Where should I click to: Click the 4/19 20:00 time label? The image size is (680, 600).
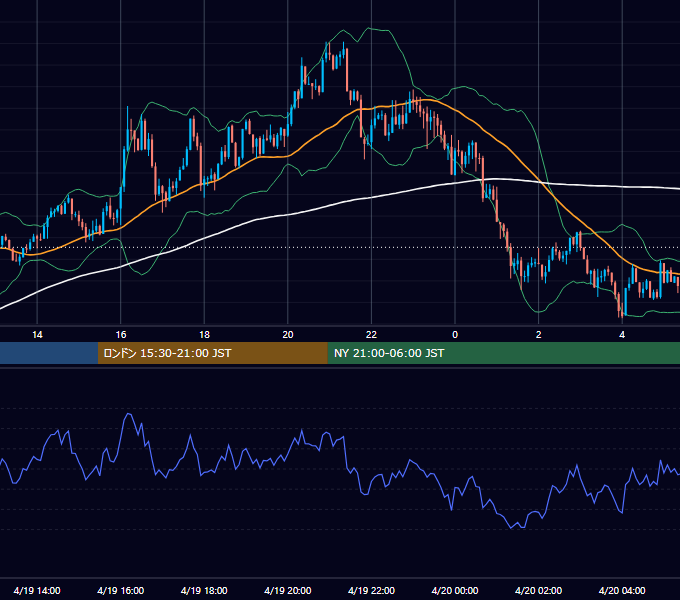(x=288, y=590)
